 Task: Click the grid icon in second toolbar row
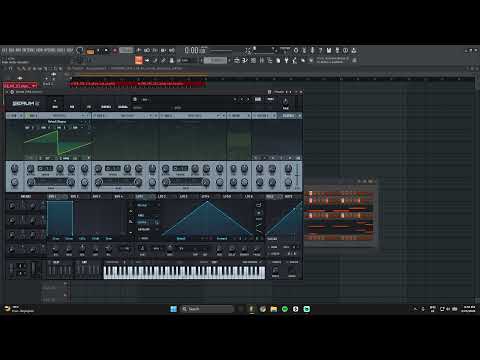[254, 60]
